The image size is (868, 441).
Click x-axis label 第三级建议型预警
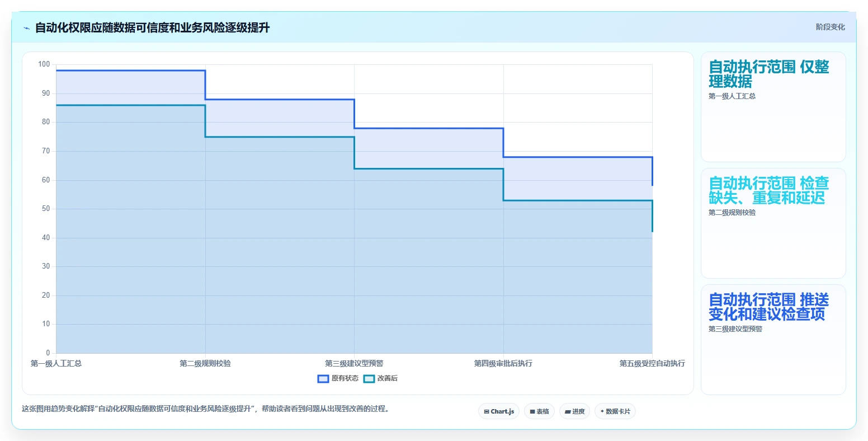(354, 364)
